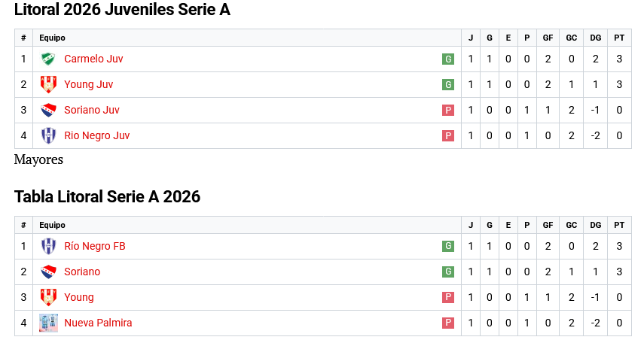
Task: Click the crest beside Young in Mayores table
Action: point(48,297)
